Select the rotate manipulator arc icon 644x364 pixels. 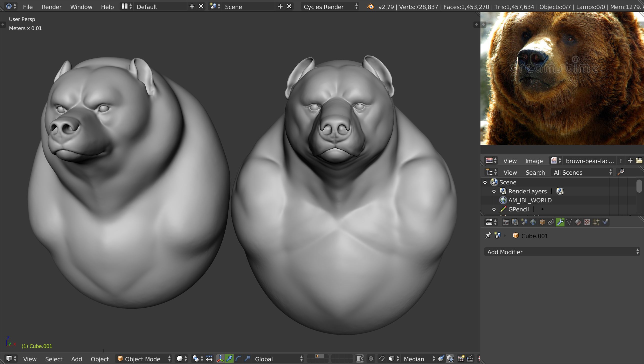point(238,359)
